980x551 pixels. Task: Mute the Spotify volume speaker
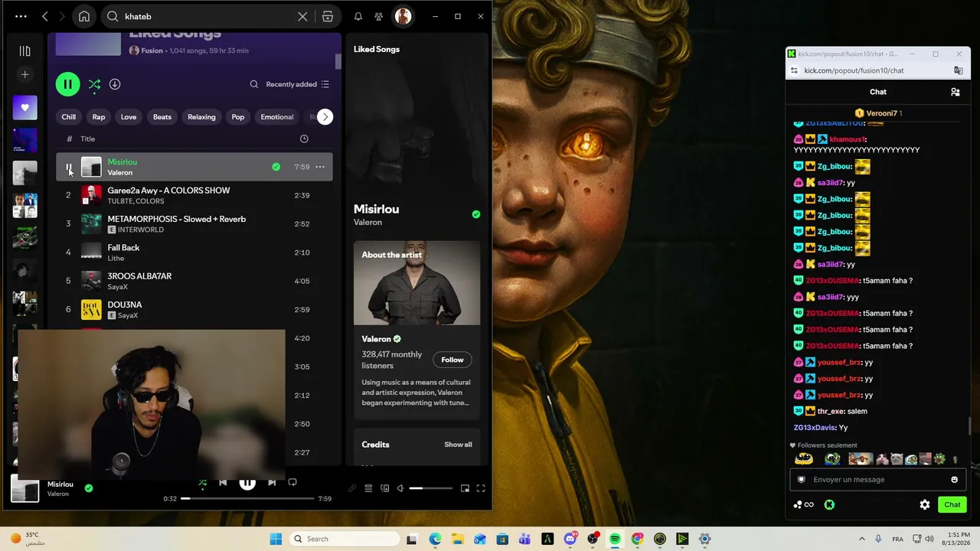click(400, 488)
